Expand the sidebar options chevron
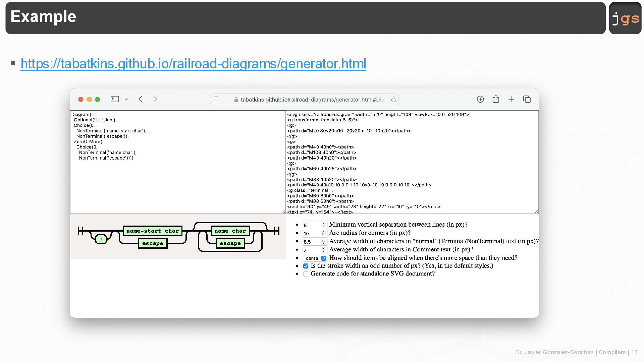The image size is (644, 362). pyautogui.click(x=126, y=99)
